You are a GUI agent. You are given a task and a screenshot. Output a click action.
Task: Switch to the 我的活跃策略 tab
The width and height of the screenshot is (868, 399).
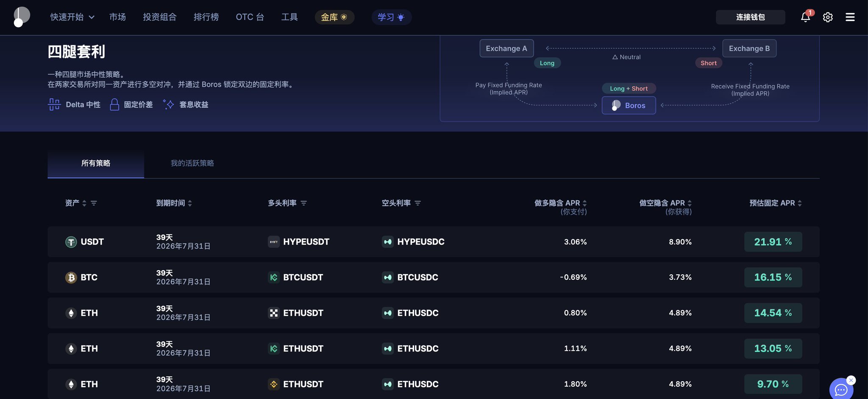click(192, 163)
